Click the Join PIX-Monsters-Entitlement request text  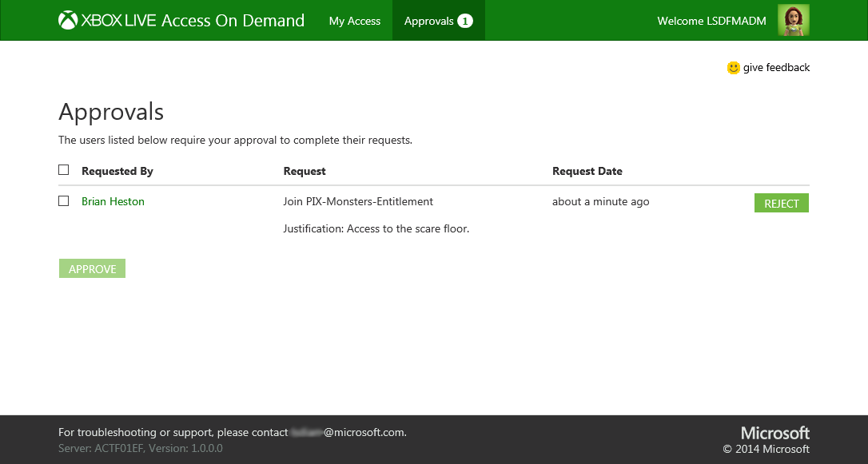tap(358, 201)
